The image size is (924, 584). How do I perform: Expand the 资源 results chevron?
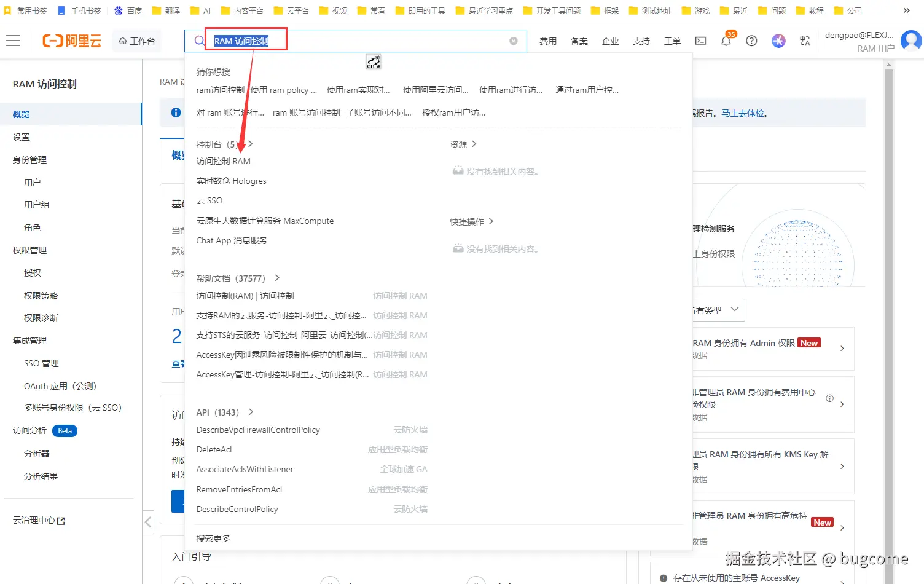(x=474, y=144)
